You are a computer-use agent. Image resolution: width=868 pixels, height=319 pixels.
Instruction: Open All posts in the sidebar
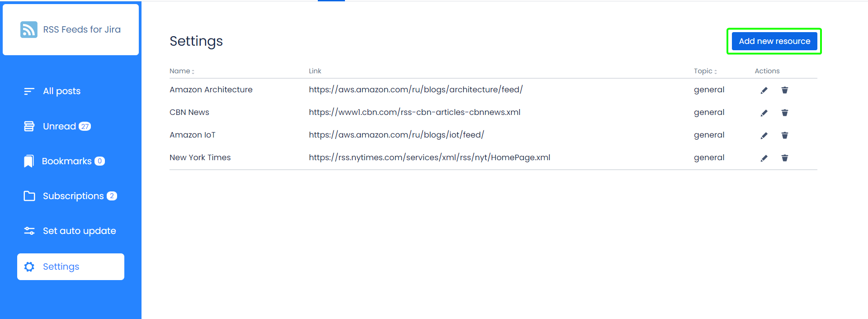coord(61,91)
